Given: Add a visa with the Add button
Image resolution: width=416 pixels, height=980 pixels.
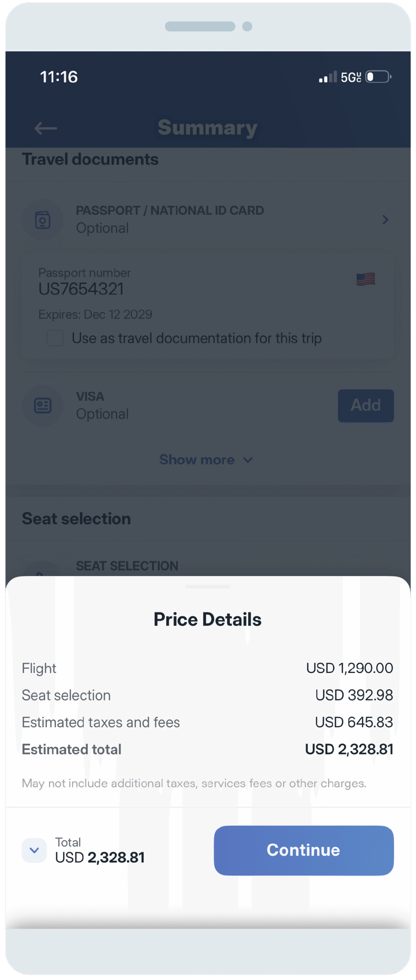Looking at the screenshot, I should (366, 406).
